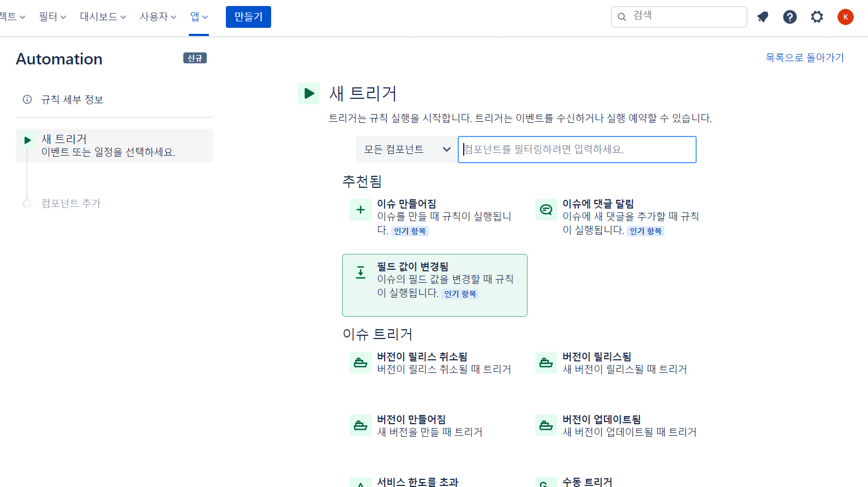Click the field change icon for 필드 값이 변경됨
This screenshot has height=487, width=868.
[361, 272]
